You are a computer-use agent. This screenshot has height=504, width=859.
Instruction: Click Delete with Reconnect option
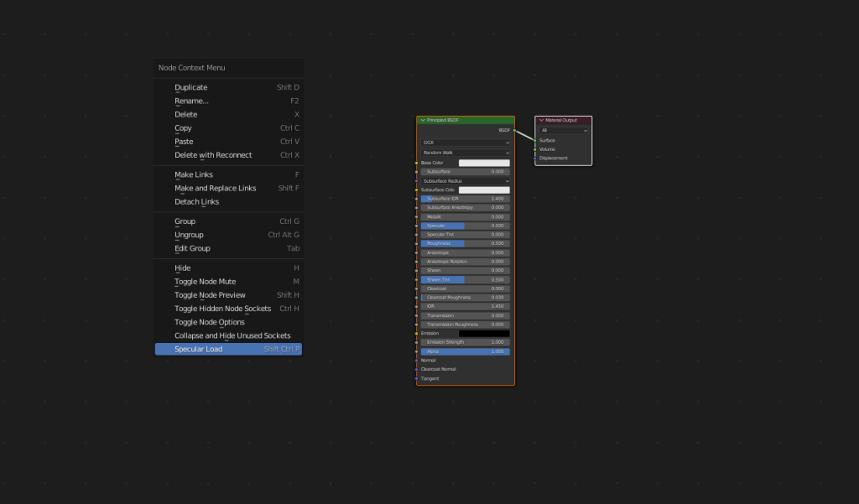[213, 155]
